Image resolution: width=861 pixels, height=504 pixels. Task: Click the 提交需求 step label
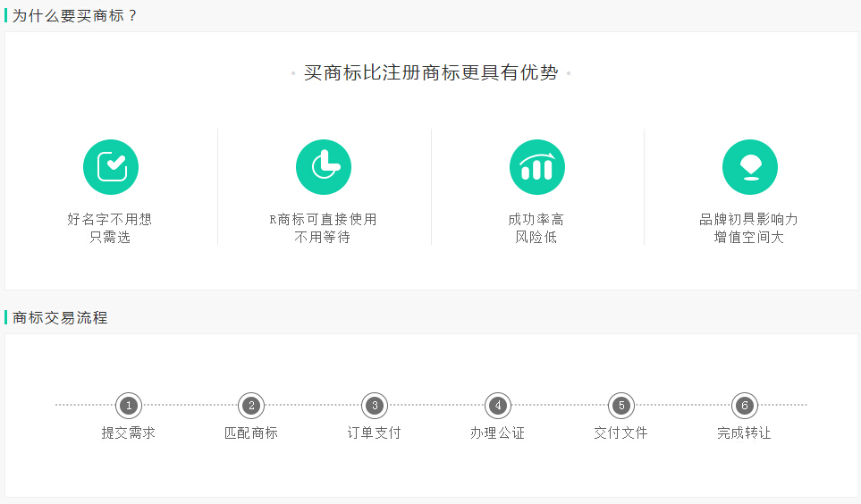(129, 433)
